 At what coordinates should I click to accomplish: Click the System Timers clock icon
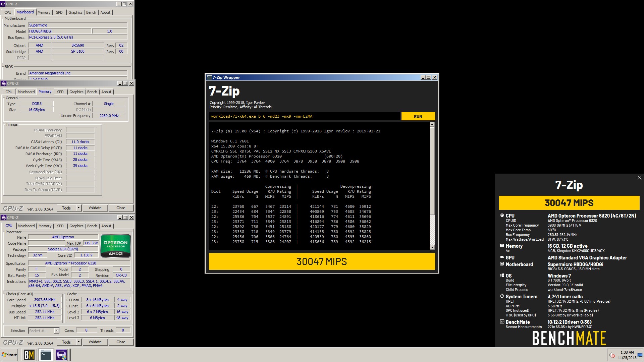502,296
